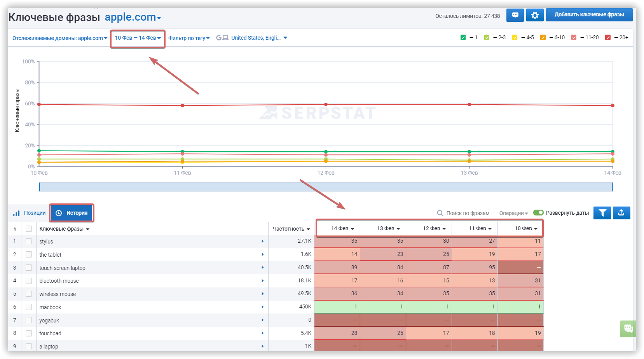
Task: Open the apple.com project dropdown
Action: 133,17
